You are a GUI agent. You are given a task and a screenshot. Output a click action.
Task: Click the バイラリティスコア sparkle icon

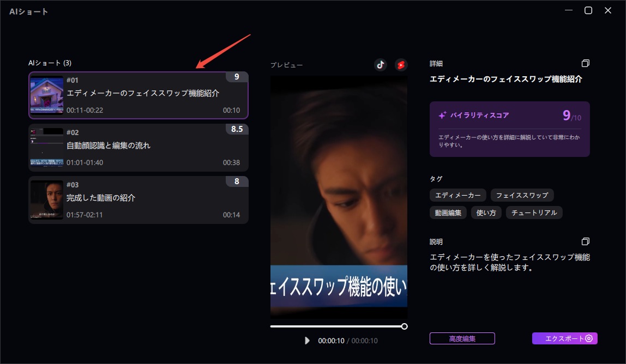coord(442,115)
